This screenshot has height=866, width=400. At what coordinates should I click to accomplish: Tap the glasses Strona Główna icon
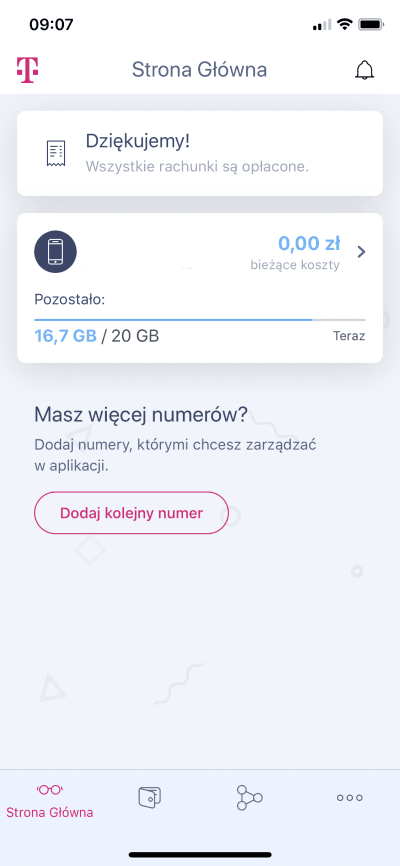(50, 790)
